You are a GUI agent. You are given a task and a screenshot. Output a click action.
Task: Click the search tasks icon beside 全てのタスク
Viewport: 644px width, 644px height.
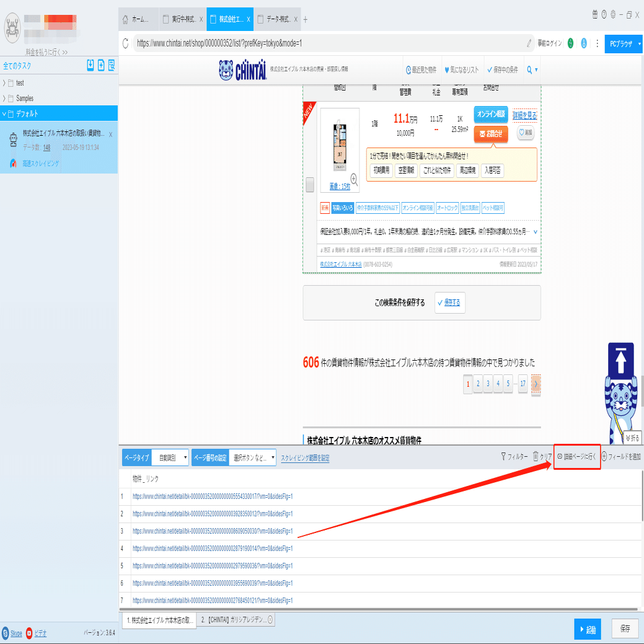(112, 65)
